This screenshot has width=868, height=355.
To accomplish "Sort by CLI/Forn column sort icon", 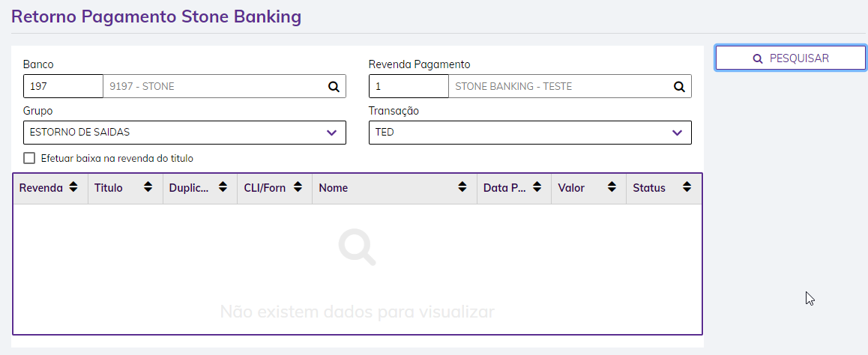I will pyautogui.click(x=298, y=188).
